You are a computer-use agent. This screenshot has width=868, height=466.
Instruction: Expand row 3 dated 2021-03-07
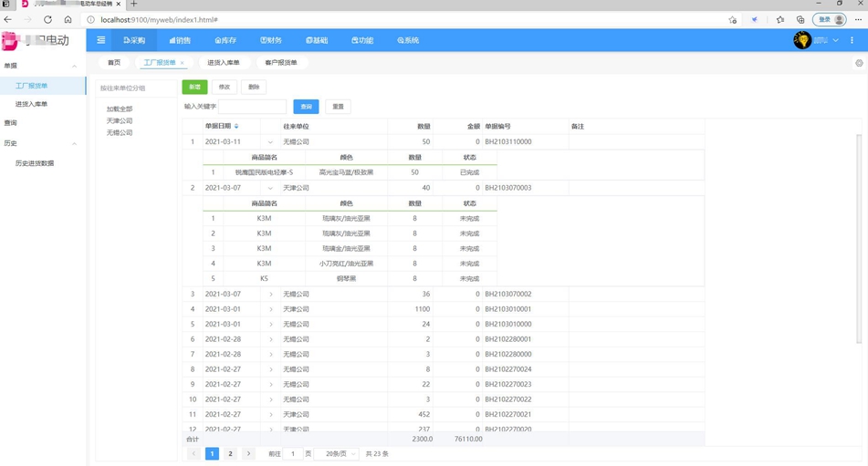tap(271, 295)
